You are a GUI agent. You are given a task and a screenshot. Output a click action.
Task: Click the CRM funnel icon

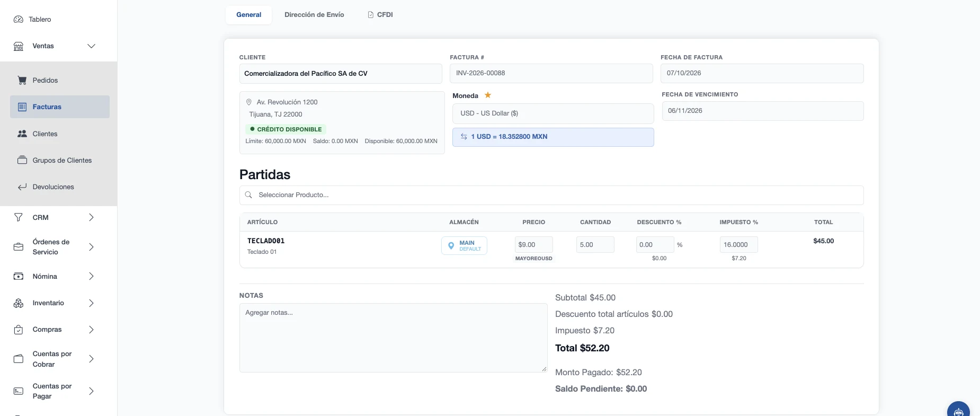pos(19,217)
